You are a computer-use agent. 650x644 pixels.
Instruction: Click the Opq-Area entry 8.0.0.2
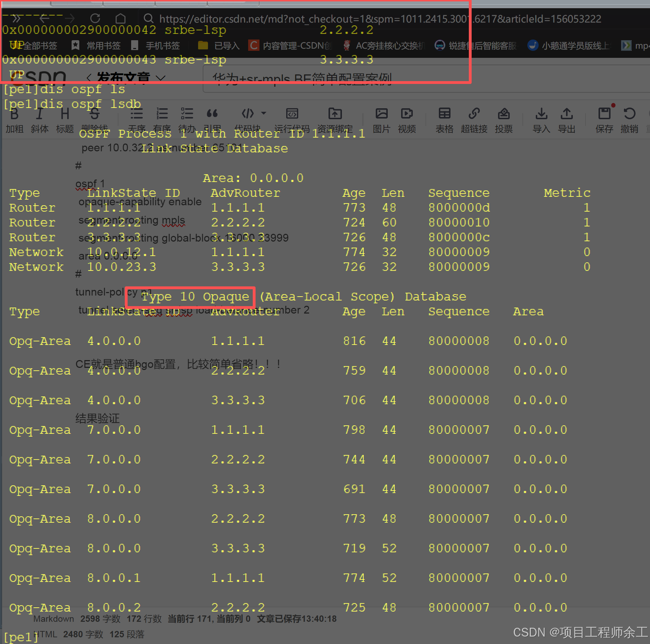114,608
